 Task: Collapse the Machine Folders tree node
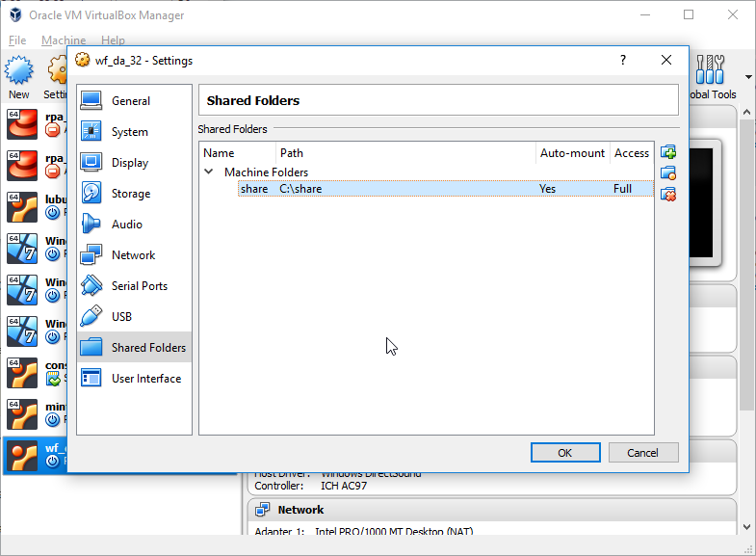pos(209,172)
